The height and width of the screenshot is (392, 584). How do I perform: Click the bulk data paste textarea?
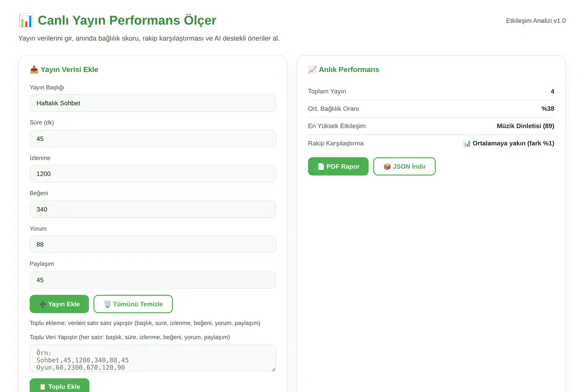[x=153, y=358]
